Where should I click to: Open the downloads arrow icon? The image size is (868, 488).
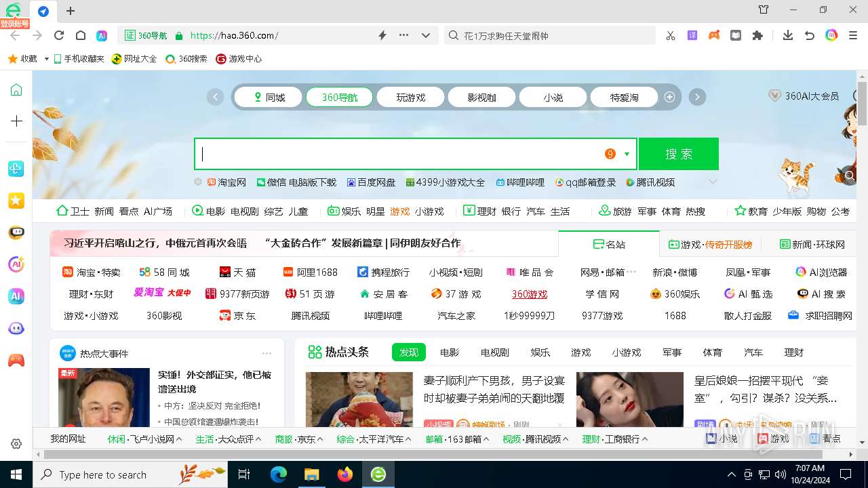pos(788,35)
